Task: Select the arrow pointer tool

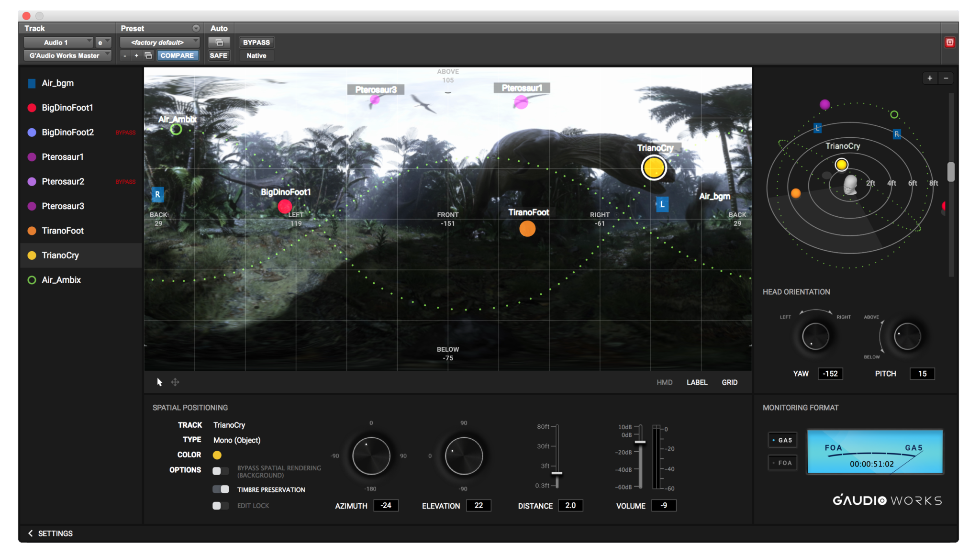Action: click(x=159, y=382)
